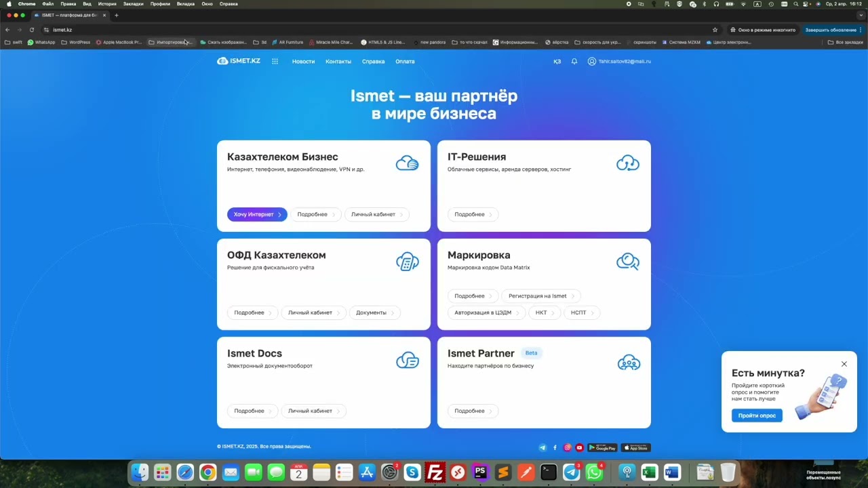The height and width of the screenshot is (488, 868).
Task: Select the ISMET browser tab
Action: point(70,15)
